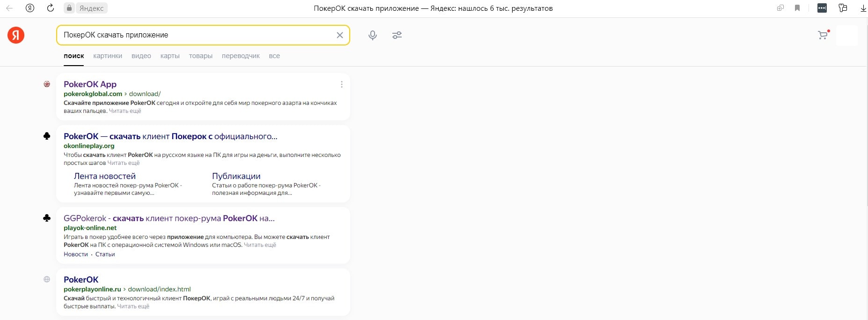868x320 pixels.
Task: Click the okonlineplay.org club favicon
Action: coord(47,136)
